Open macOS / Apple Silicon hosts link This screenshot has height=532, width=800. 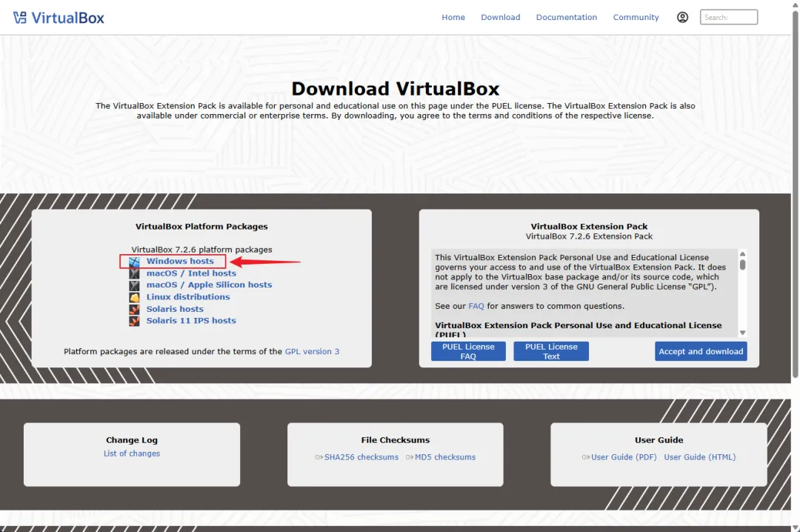(x=209, y=285)
